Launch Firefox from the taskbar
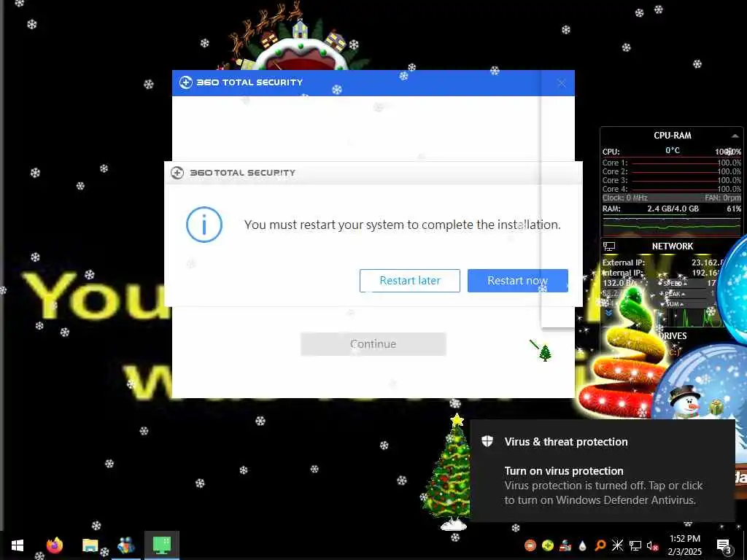The width and height of the screenshot is (747, 560). (x=54, y=545)
